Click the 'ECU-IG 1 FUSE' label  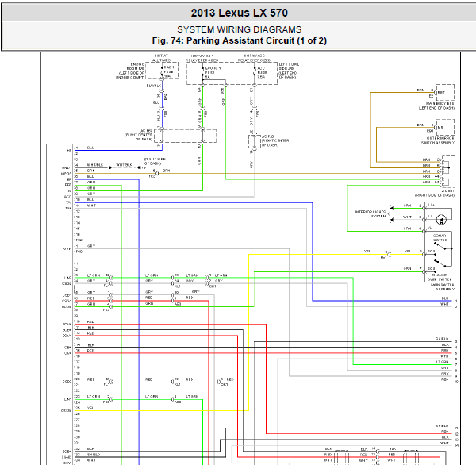pos(213,71)
